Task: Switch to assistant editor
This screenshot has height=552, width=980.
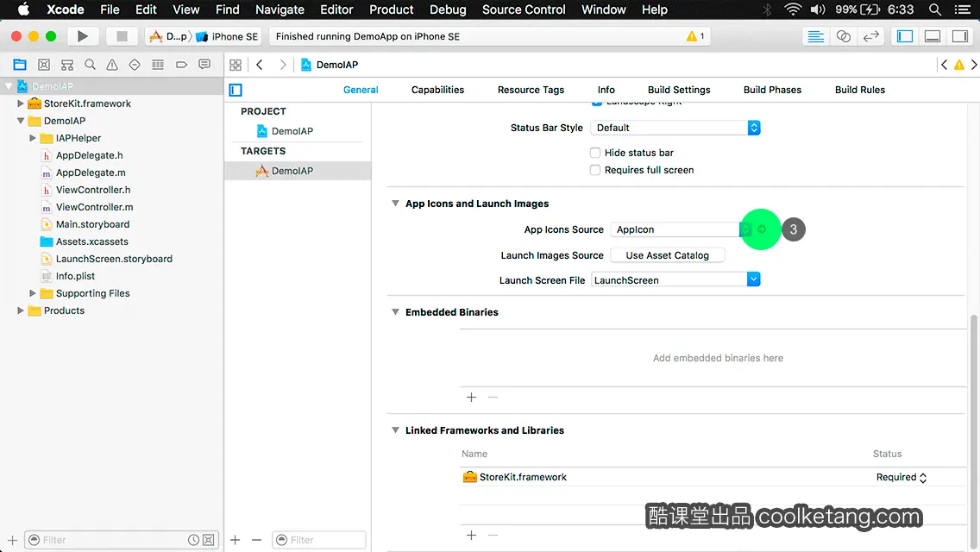Action: (843, 36)
